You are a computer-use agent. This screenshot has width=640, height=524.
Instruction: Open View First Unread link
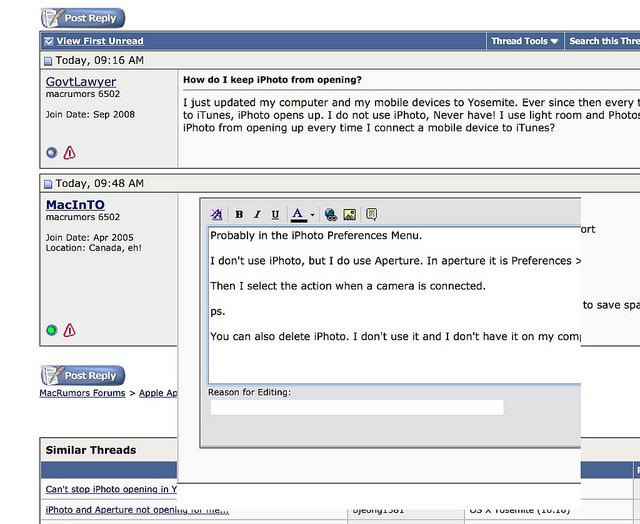tap(100, 41)
